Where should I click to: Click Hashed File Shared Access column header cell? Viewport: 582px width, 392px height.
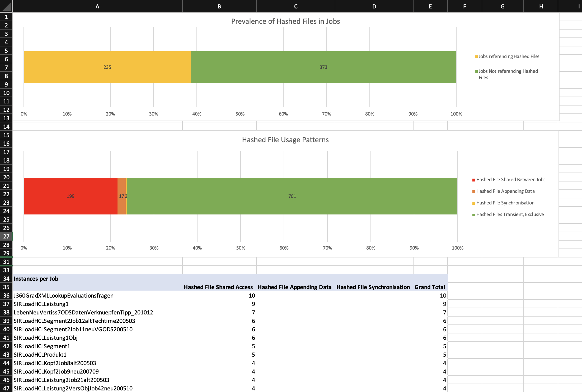coord(218,287)
